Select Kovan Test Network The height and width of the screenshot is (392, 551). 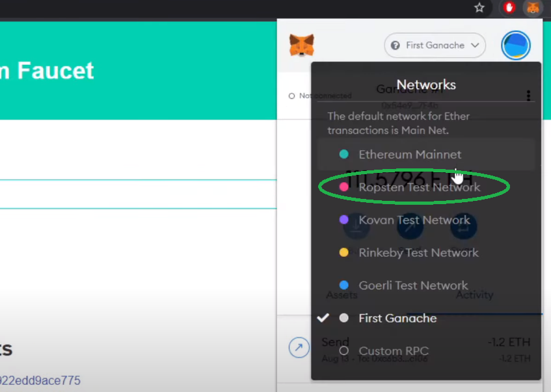tap(426, 220)
